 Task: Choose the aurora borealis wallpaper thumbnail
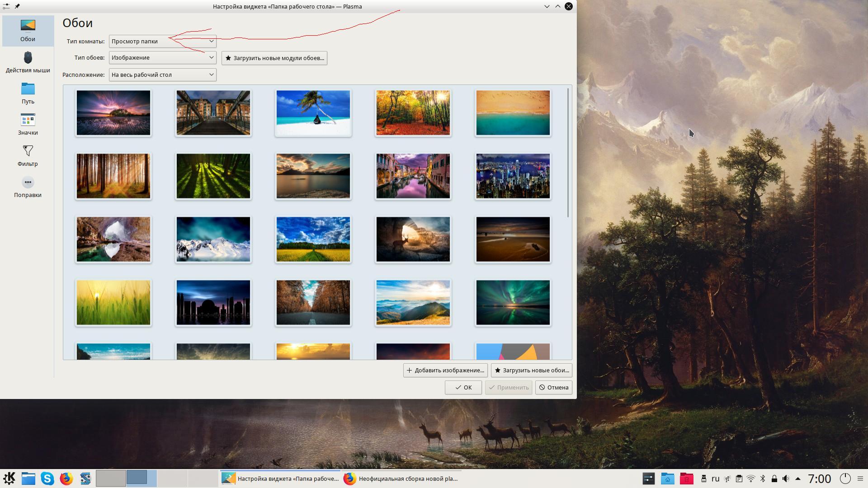click(x=513, y=302)
